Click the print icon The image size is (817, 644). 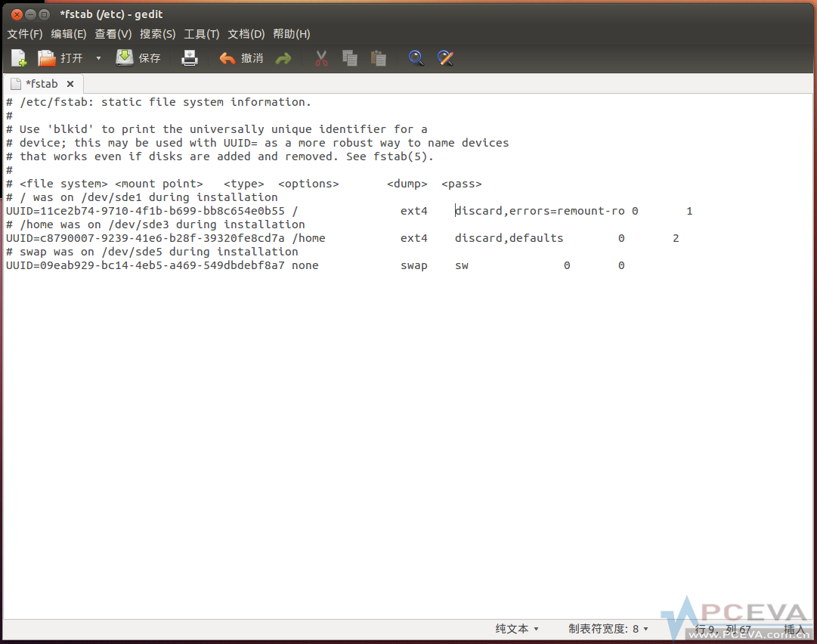pos(190,58)
